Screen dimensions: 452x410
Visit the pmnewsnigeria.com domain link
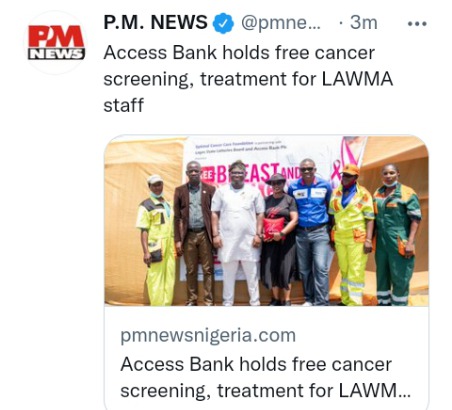pyautogui.click(x=208, y=336)
